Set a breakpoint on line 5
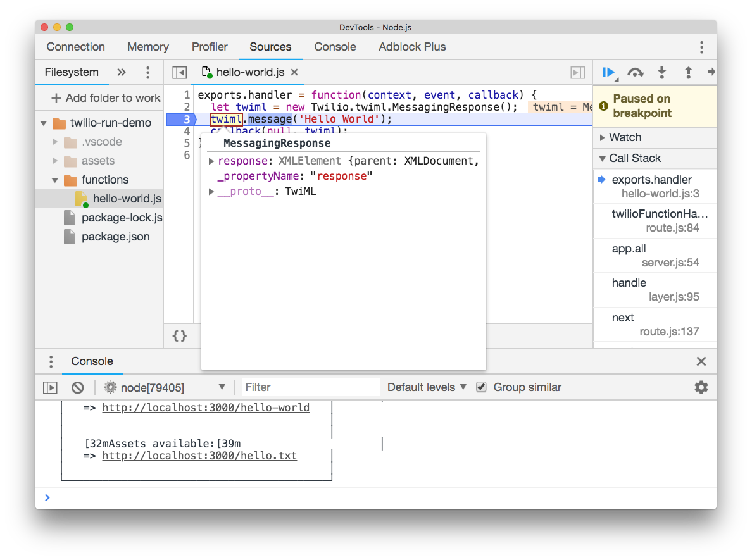Screen dimensions: 752x560 (x=187, y=143)
